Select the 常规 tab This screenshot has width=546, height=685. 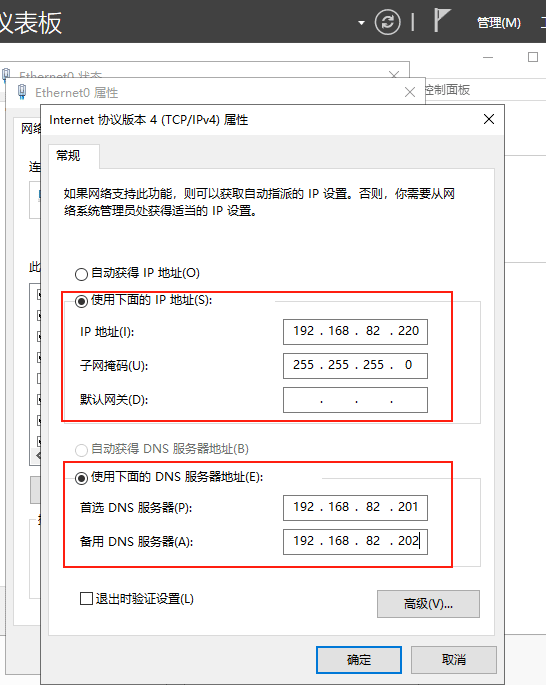pos(69,155)
